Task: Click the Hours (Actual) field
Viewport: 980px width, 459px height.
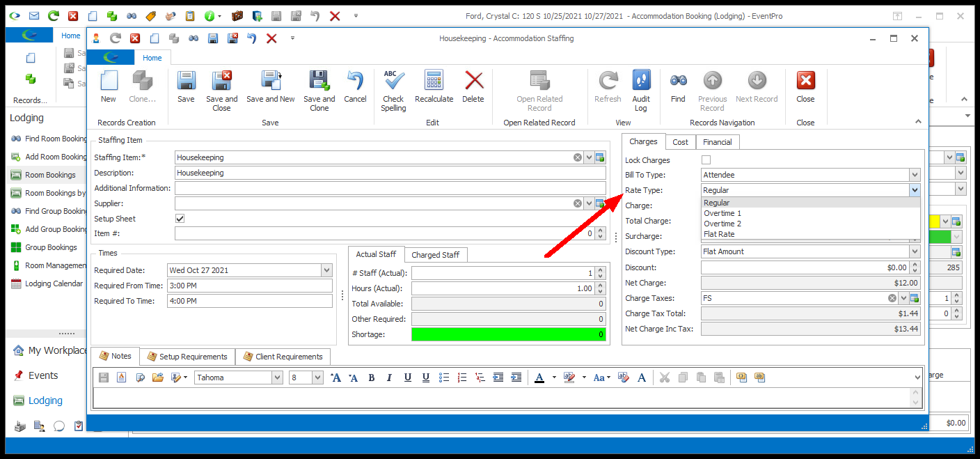Action: click(x=503, y=288)
